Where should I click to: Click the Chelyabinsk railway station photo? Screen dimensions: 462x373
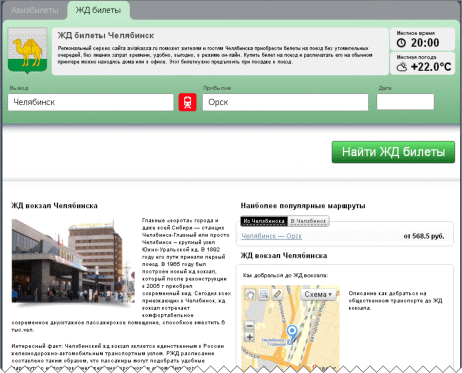click(73, 261)
